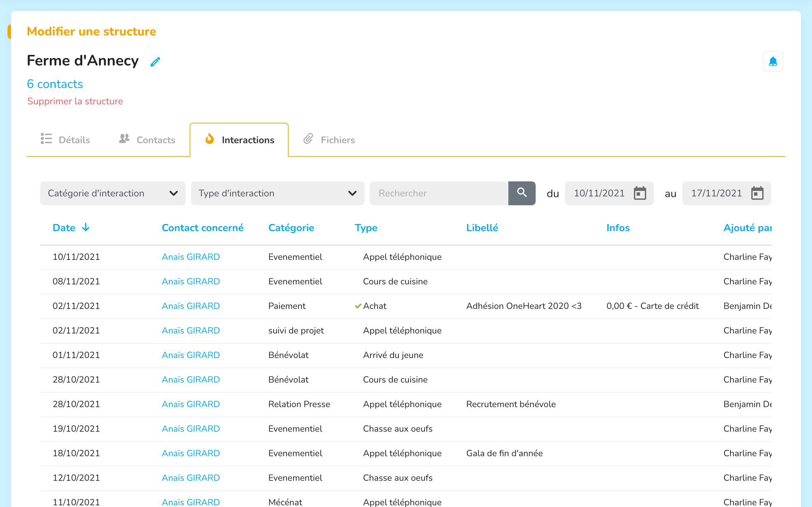812x507 pixels.
Task: Sort by the Catégorie column header
Action: point(291,228)
